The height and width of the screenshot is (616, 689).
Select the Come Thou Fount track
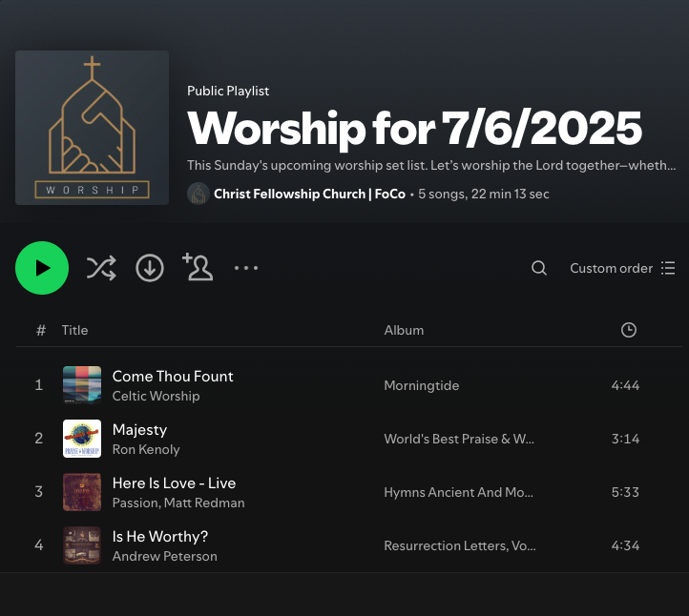coord(173,377)
